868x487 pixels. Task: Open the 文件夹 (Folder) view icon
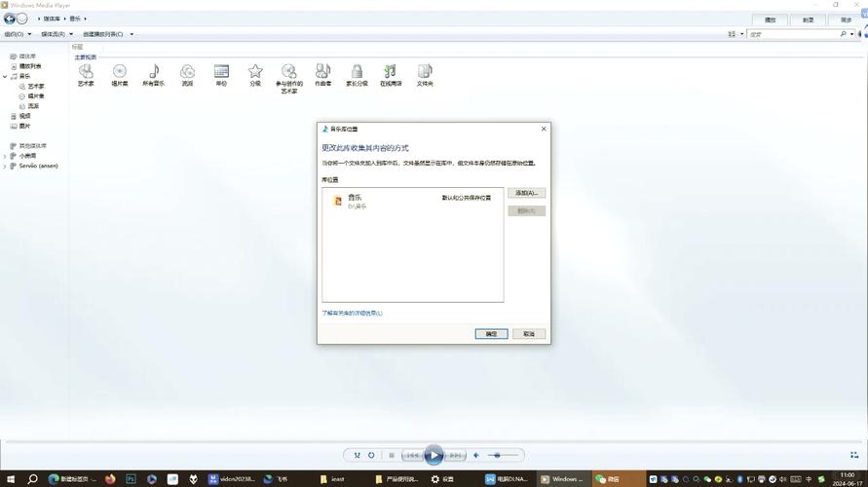pyautogui.click(x=425, y=75)
